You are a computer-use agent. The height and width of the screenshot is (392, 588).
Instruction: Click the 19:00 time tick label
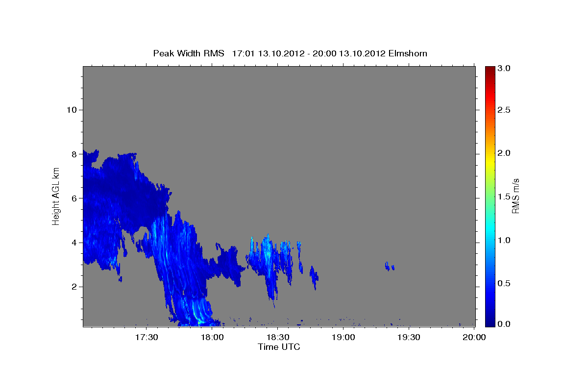[343, 337]
